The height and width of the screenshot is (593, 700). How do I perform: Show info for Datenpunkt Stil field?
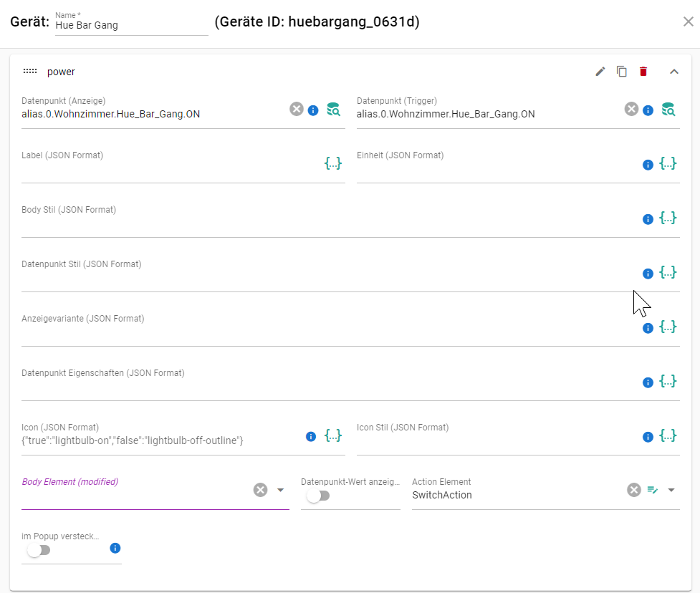[648, 274]
